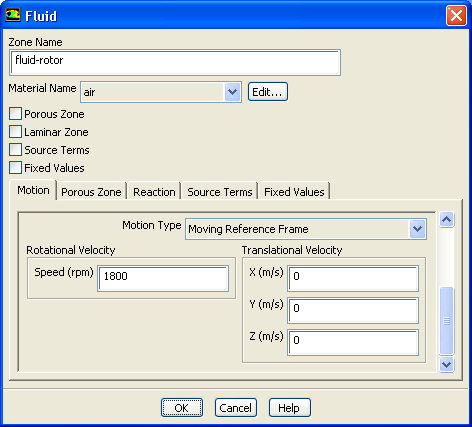Open the Material Name dropdown
Image resolution: width=472 pixels, height=427 pixels.
(x=161, y=92)
